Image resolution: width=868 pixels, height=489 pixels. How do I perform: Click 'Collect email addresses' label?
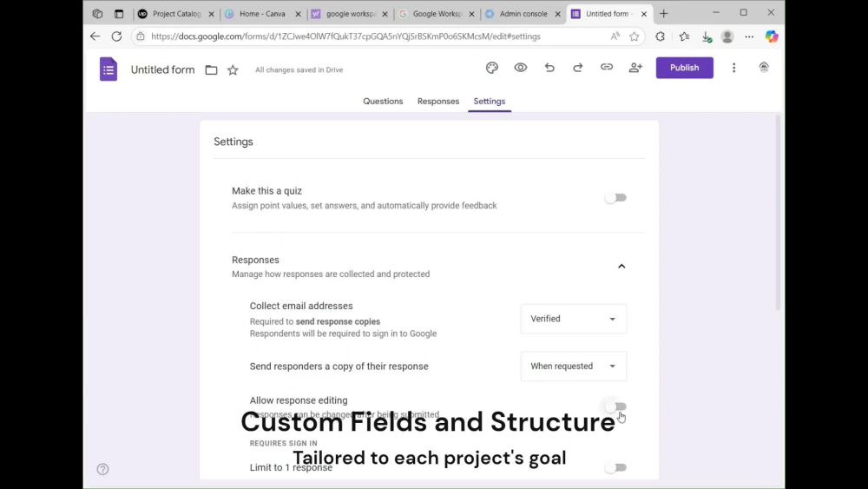click(301, 306)
